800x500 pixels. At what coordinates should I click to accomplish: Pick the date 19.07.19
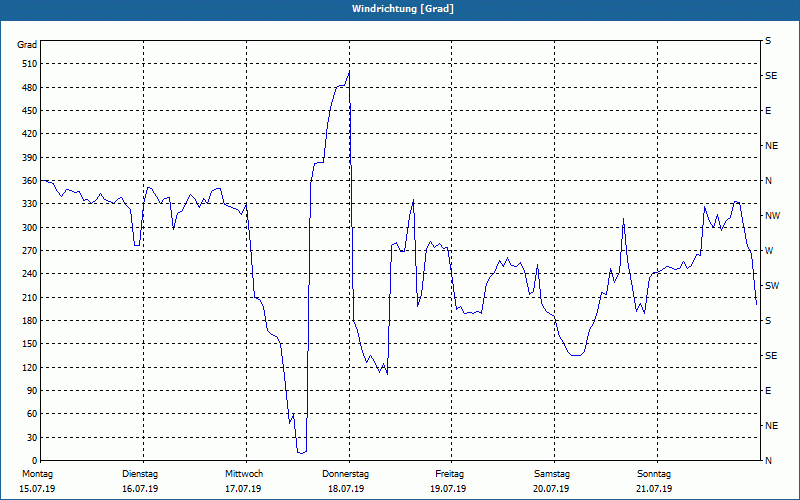[x=448, y=489]
